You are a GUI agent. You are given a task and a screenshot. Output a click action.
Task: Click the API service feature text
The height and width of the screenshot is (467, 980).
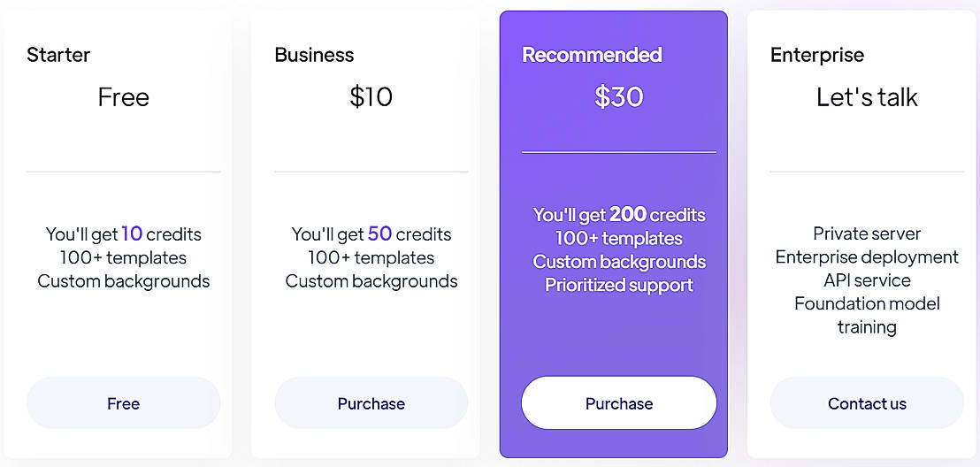(867, 280)
